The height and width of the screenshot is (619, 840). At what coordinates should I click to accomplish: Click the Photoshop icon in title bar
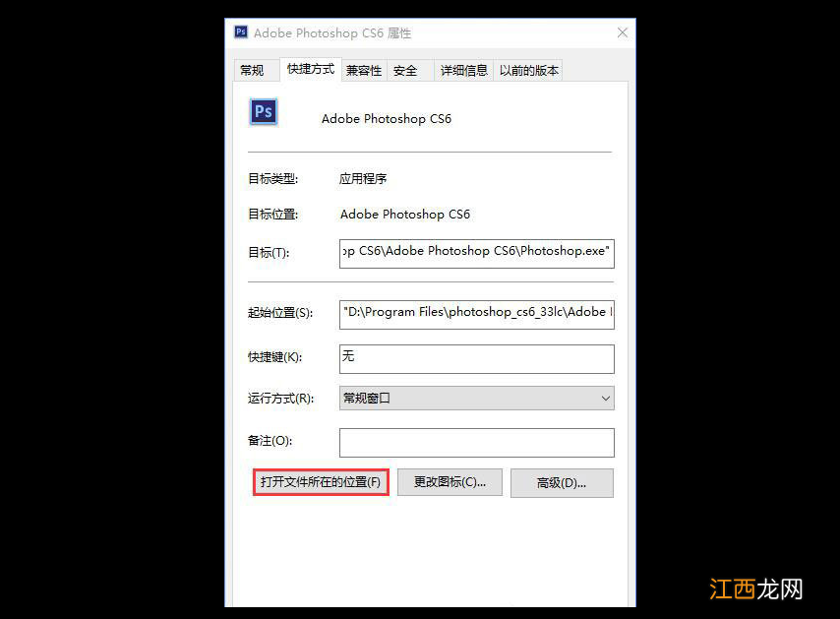coord(241,32)
